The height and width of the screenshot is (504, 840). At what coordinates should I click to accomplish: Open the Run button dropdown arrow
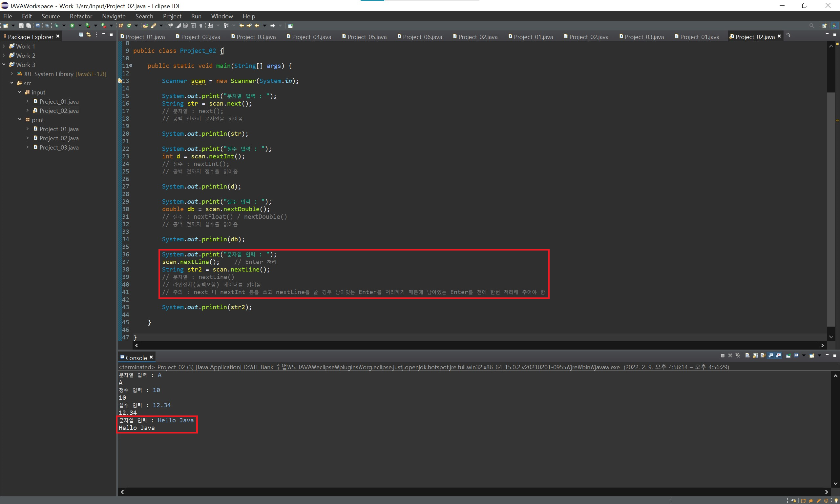(80, 26)
